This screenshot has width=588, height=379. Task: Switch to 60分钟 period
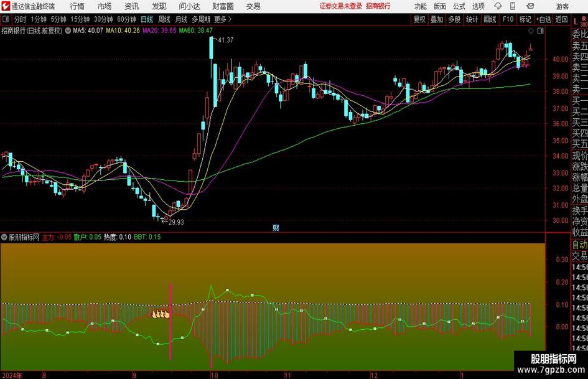[126, 19]
